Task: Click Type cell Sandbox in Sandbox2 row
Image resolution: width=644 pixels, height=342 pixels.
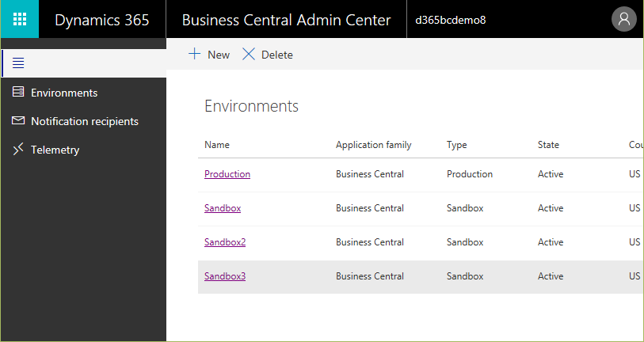Action: pos(465,242)
